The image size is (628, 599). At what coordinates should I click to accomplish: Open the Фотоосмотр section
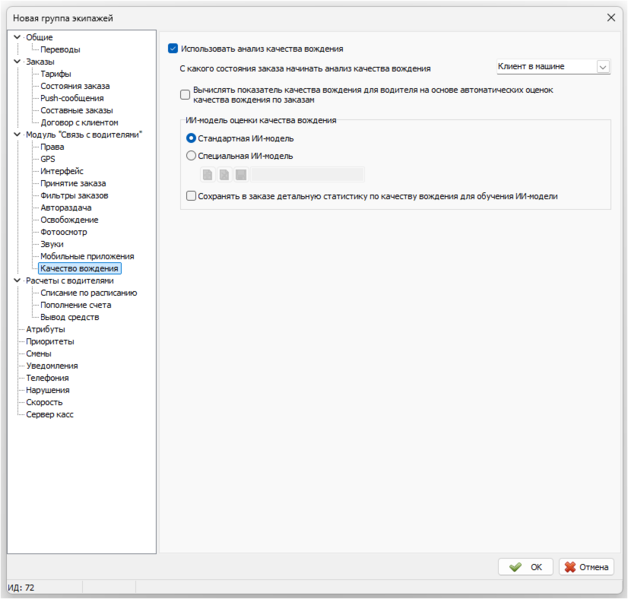click(64, 232)
